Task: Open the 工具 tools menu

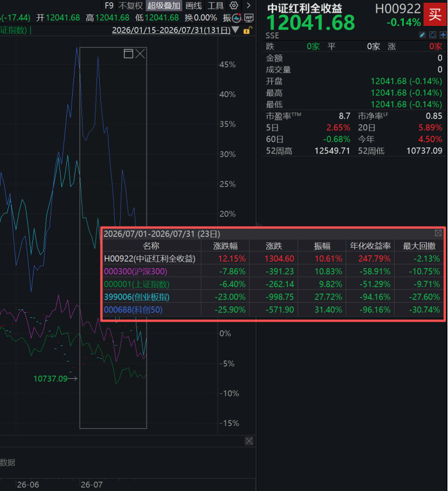Action: 216,5
